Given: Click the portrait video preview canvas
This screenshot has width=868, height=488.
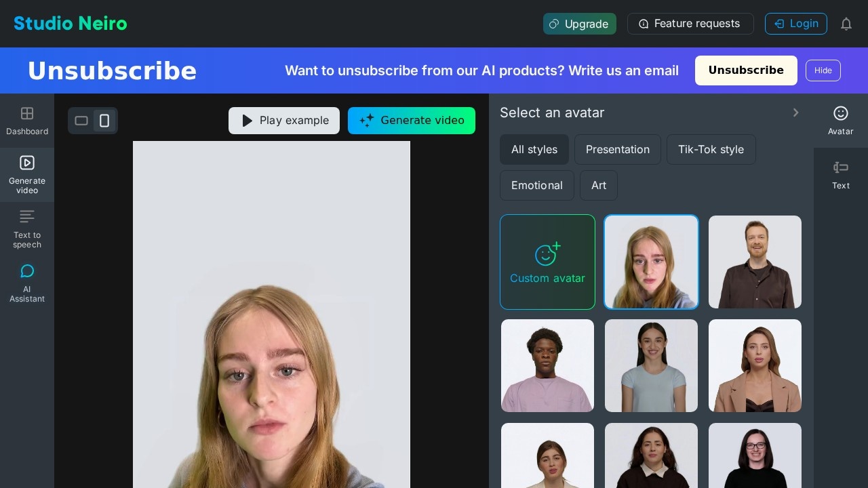Looking at the screenshot, I should (x=271, y=314).
